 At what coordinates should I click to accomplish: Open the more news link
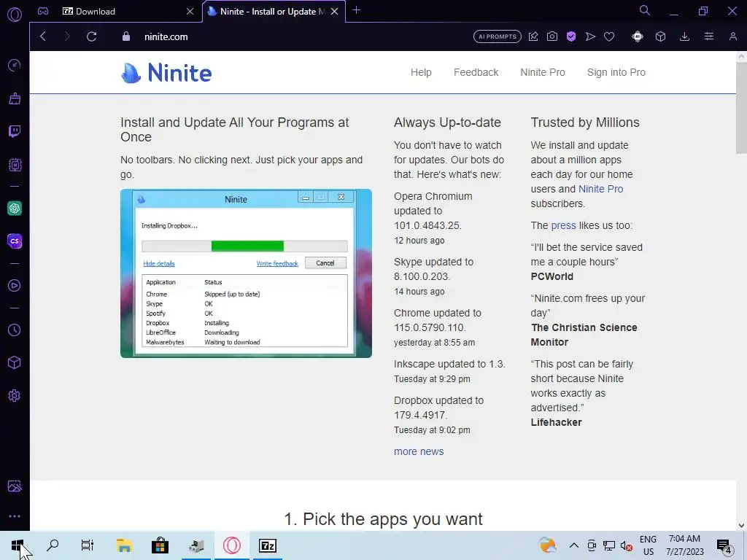pyautogui.click(x=419, y=451)
